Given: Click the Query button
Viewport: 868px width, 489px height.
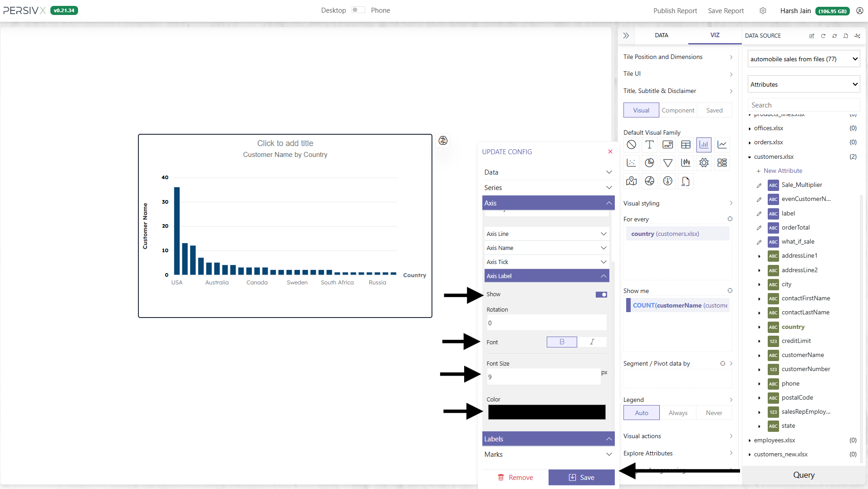Looking at the screenshot, I should (804, 475).
